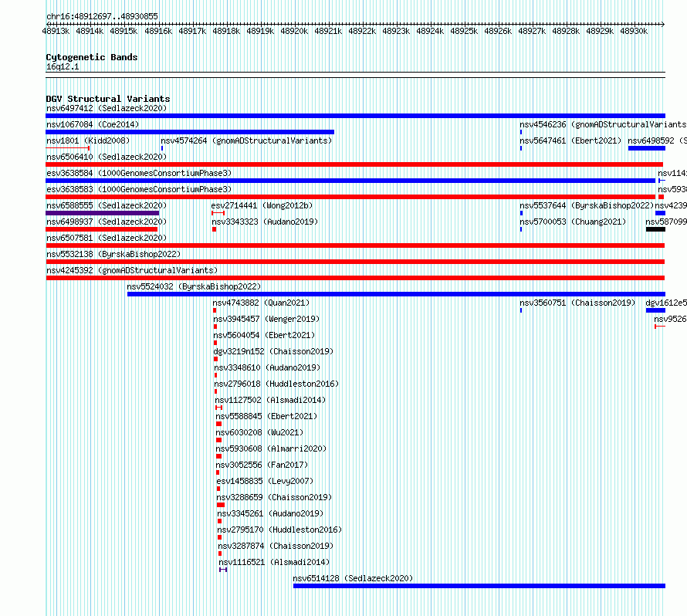
Task: Select esv1458835 (Levy2007) label
Action: click(x=265, y=481)
